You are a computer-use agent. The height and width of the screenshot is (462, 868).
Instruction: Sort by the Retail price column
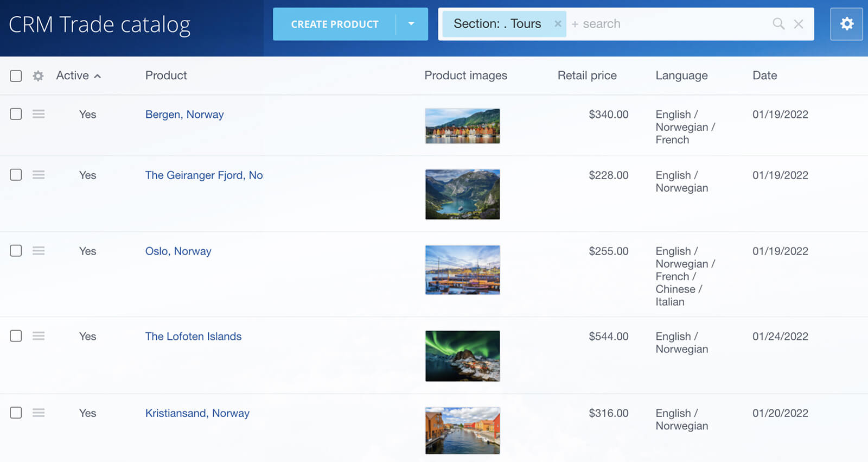[587, 75]
